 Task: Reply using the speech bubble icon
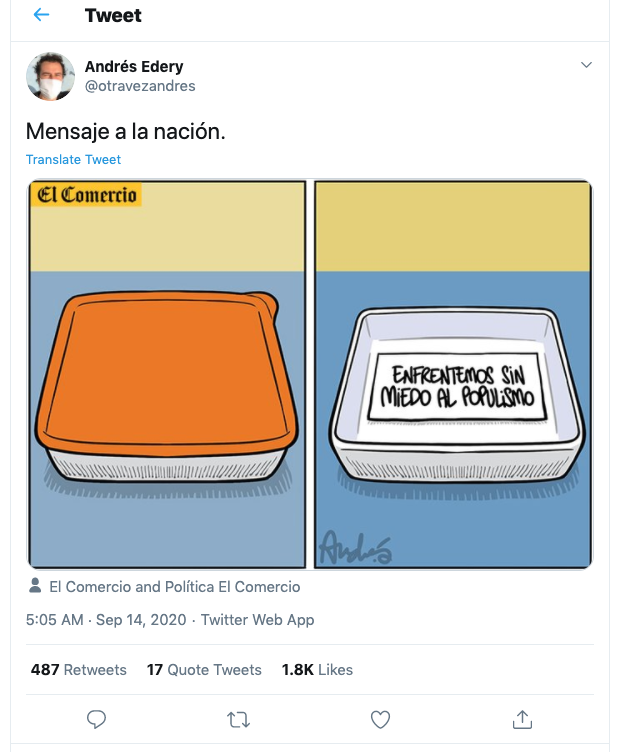pos(96,719)
